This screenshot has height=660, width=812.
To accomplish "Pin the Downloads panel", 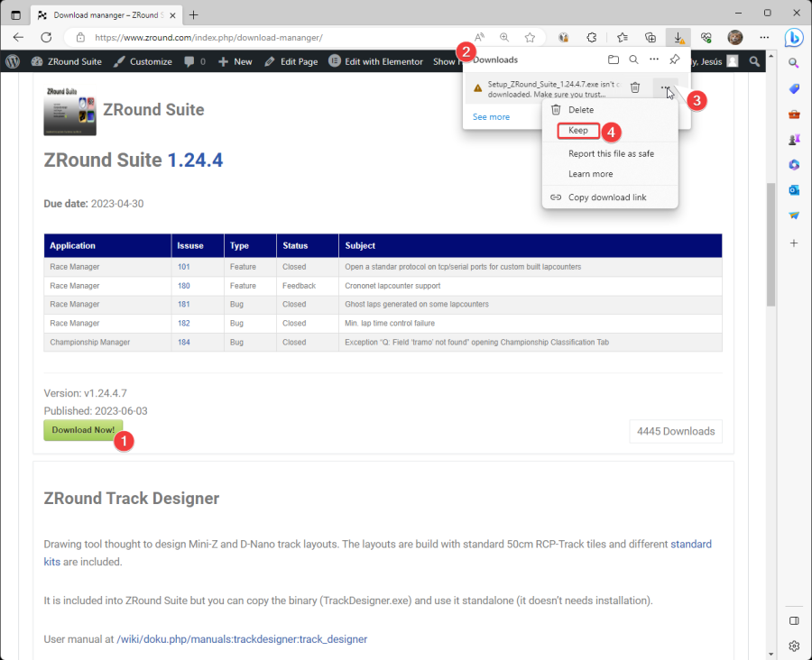I will click(674, 60).
